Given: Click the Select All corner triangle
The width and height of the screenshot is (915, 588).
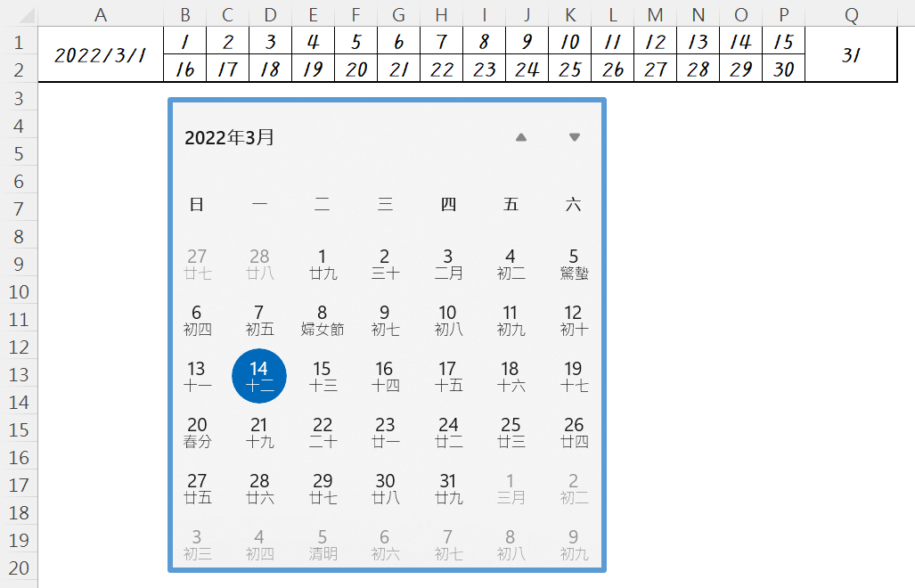Looking at the screenshot, I should pos(26,16).
